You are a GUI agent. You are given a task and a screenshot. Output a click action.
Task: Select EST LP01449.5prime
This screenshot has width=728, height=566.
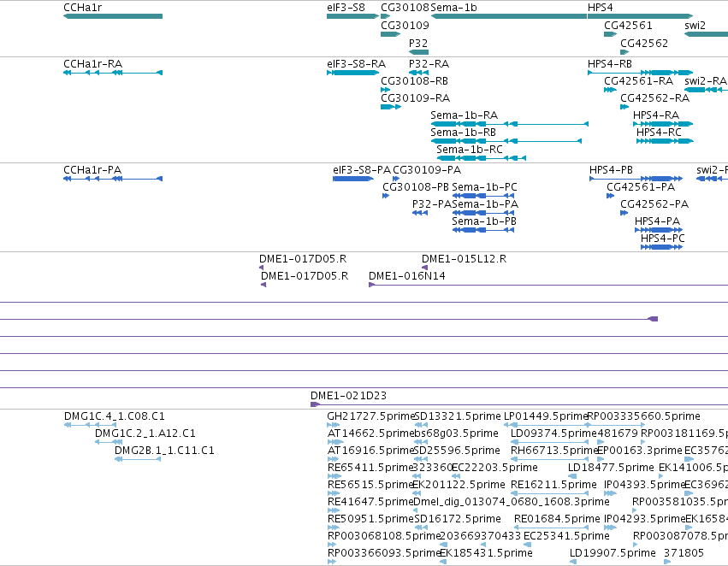(546, 416)
